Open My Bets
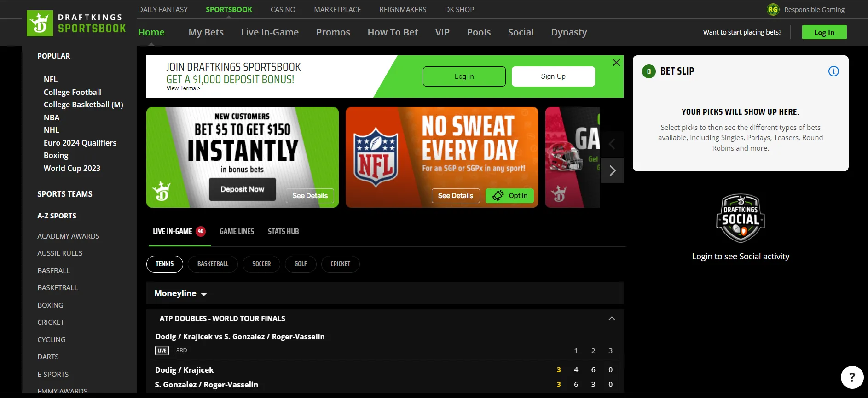Viewport: 868px width, 398px height. pos(206,32)
